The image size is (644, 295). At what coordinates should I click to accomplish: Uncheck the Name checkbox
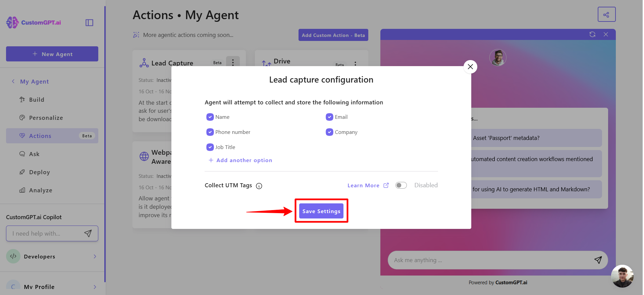[210, 117]
